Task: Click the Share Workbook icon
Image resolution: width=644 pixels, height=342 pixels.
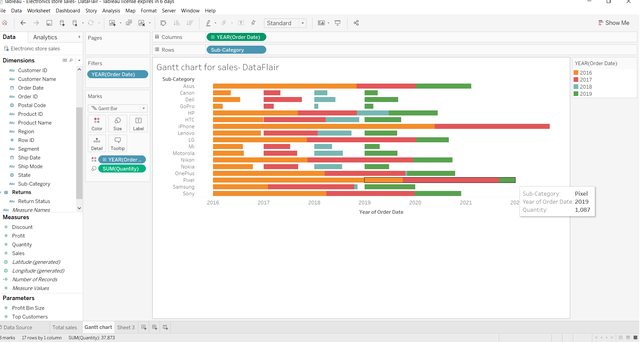Action: tap(356, 23)
